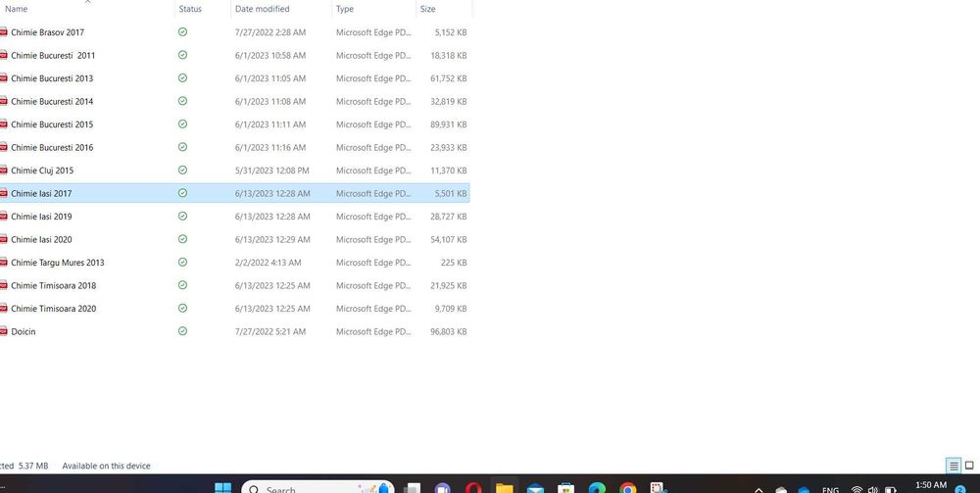The width and height of the screenshot is (980, 493).
Task: Select the file Chimie Iasi 2017
Action: coord(41,193)
